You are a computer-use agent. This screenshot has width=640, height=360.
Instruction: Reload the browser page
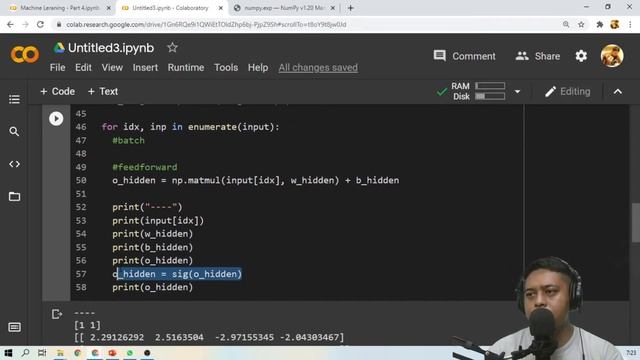(x=40, y=24)
